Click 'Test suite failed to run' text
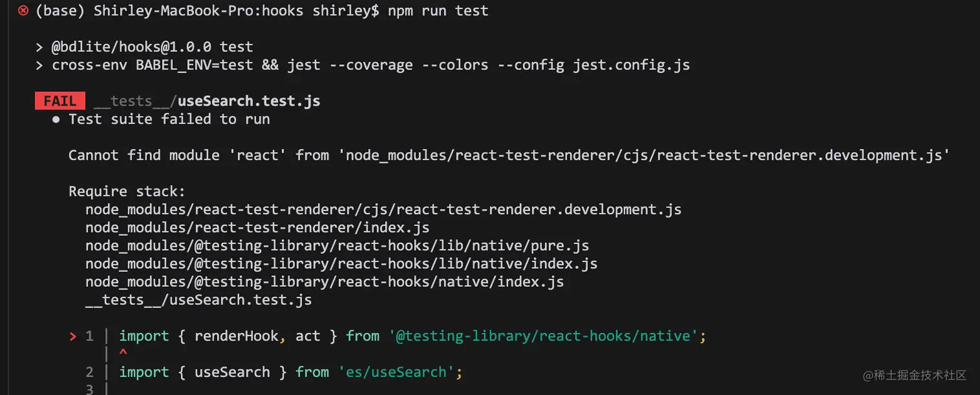This screenshot has height=395, width=980. pyautogui.click(x=169, y=119)
